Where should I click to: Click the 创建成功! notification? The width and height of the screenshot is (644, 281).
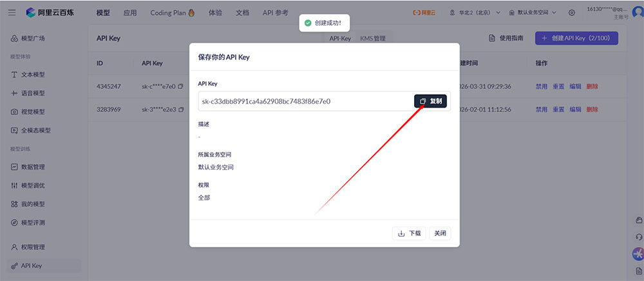324,23
